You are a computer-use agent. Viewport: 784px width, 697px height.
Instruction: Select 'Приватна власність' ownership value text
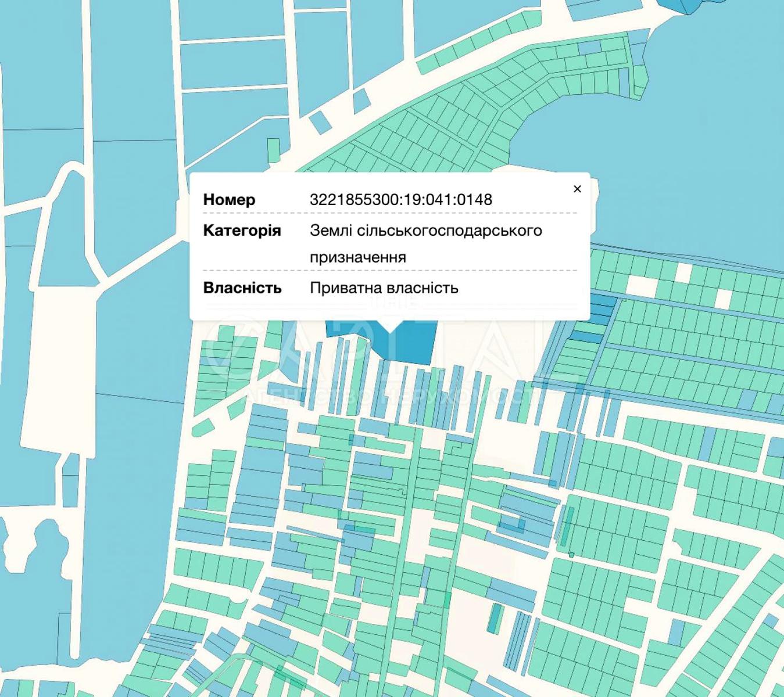click(x=384, y=288)
